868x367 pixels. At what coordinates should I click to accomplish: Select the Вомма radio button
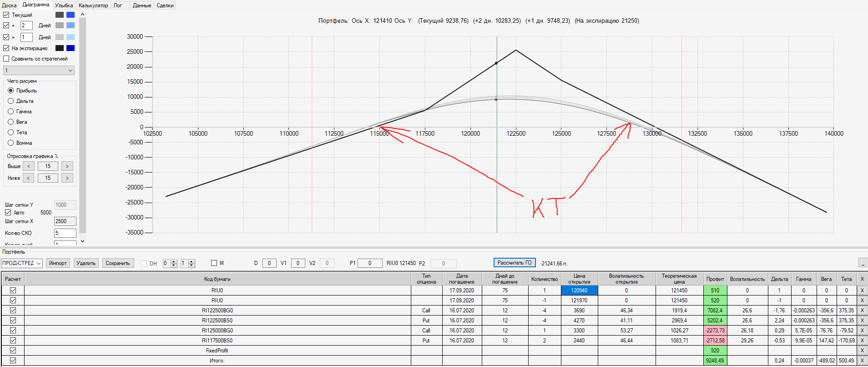coord(11,143)
